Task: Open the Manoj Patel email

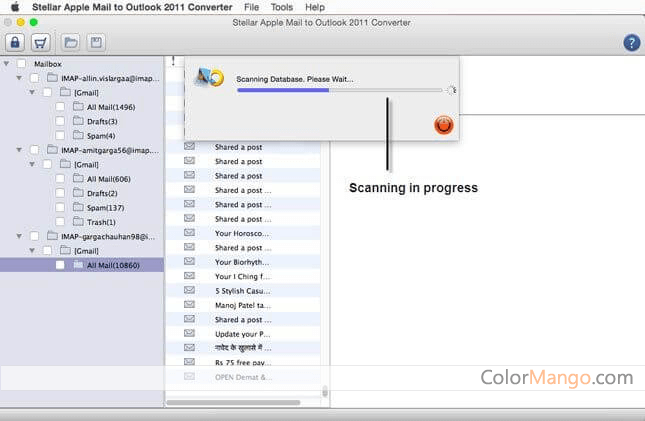Action: pos(239,305)
